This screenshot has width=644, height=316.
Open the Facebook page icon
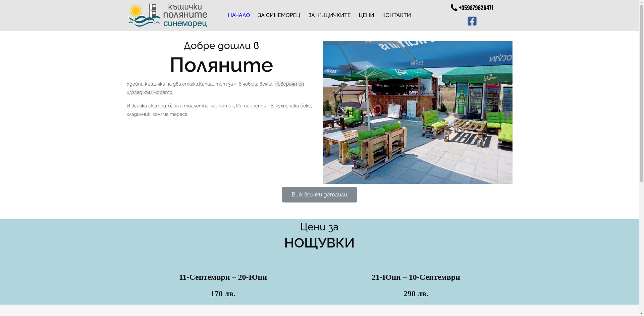[x=472, y=21]
